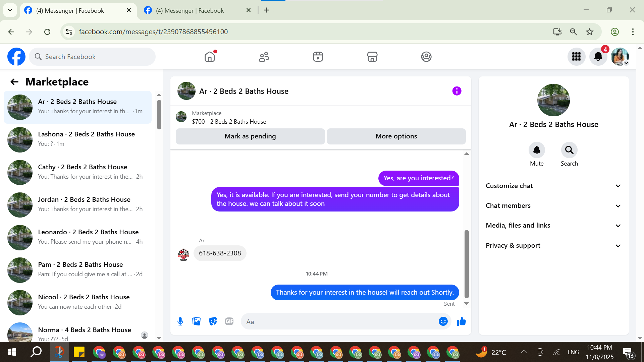Choose an emoji with the smiley icon
Screen dimensions: 644x362
[x=443, y=321]
